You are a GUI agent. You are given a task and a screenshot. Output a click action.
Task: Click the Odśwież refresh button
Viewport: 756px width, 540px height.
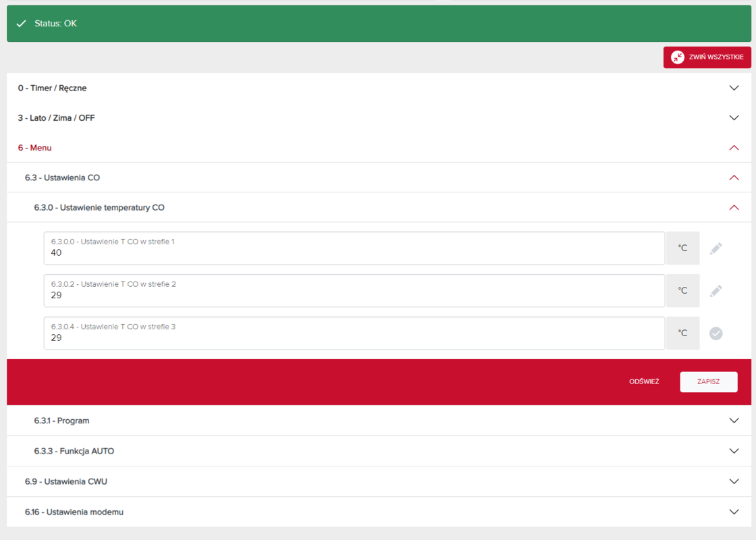(643, 381)
